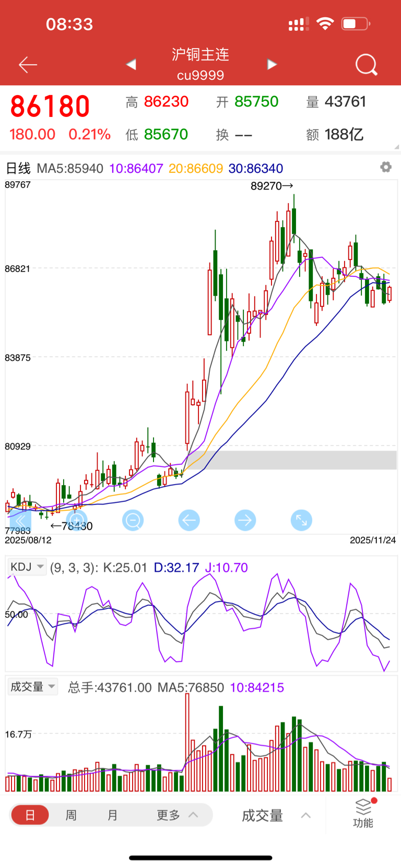401x868 pixels.
Task: Tap the high value 86230
Action: coord(166,101)
